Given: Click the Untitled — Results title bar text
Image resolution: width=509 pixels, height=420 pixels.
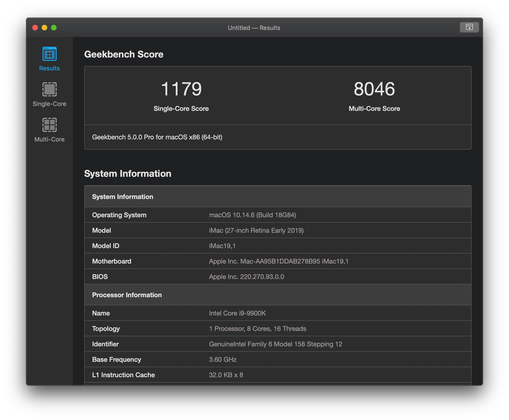Looking at the screenshot, I should coord(254,28).
